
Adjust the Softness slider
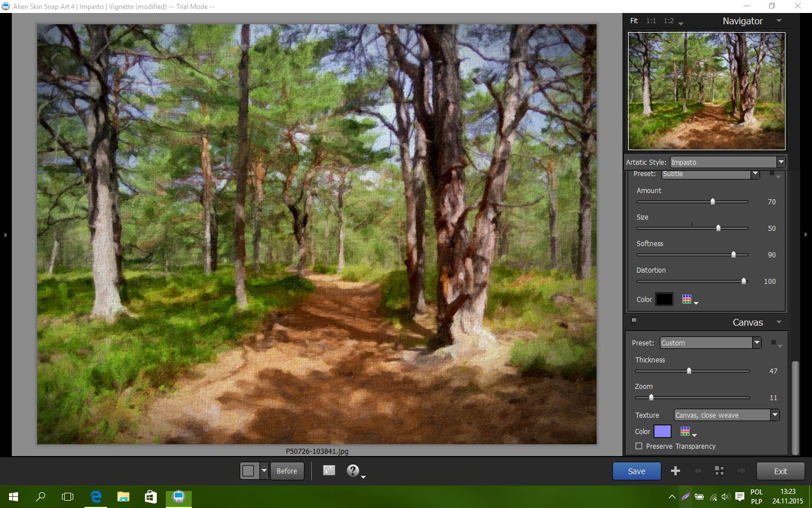(x=692, y=255)
